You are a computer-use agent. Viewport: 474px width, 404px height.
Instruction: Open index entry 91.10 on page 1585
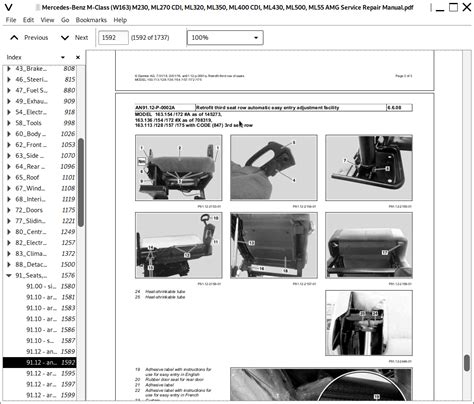(40, 319)
